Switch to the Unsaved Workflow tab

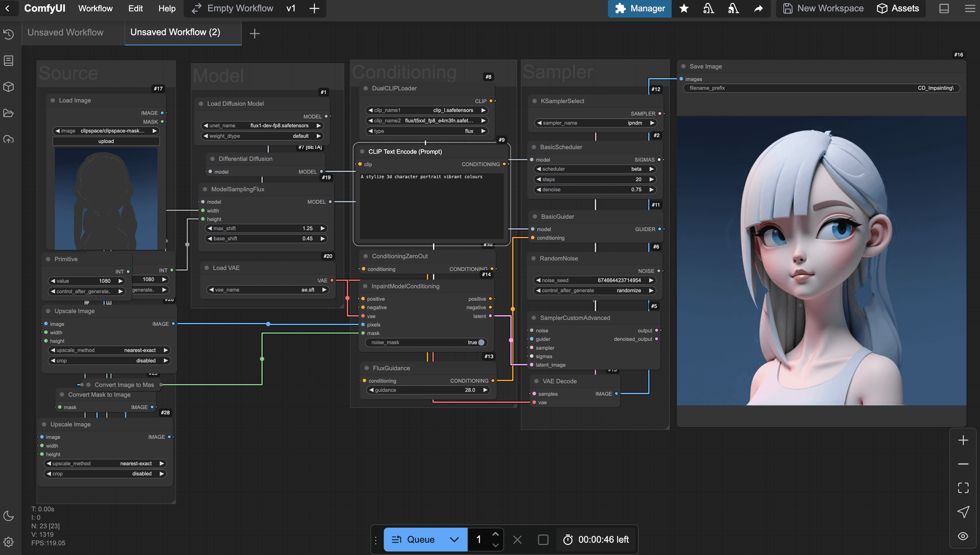66,32
